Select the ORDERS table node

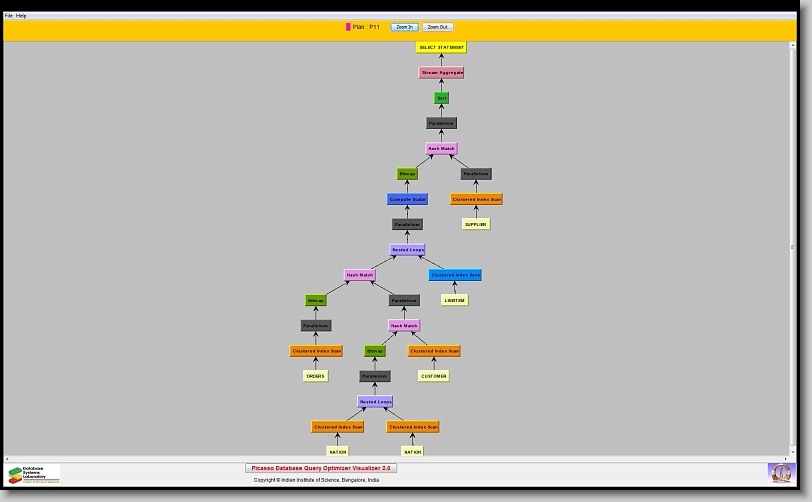tap(316, 376)
